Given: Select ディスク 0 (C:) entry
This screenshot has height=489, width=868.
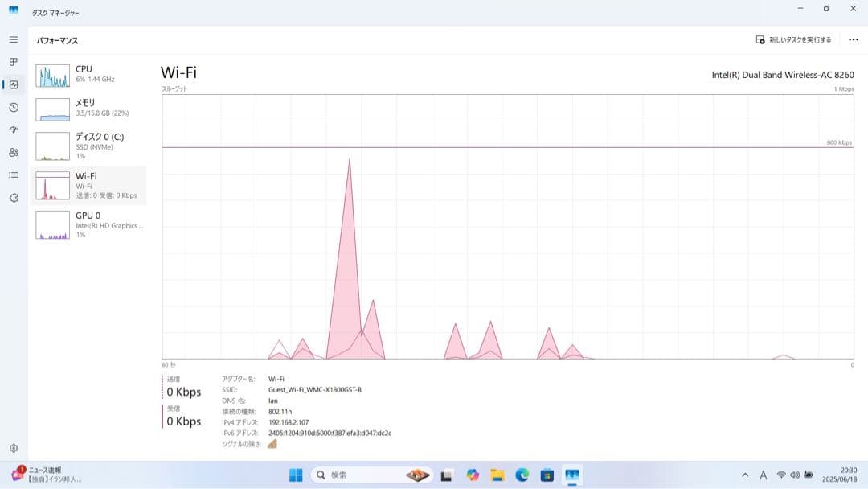Looking at the screenshot, I should pos(88,146).
